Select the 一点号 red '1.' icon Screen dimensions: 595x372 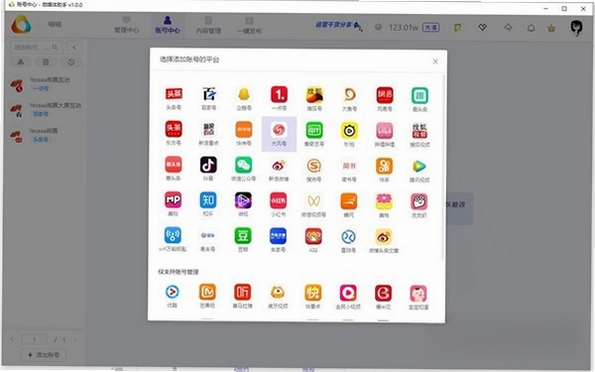279,94
